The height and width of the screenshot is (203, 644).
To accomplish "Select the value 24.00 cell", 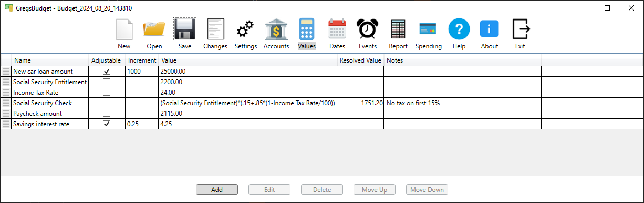I will (x=247, y=92).
